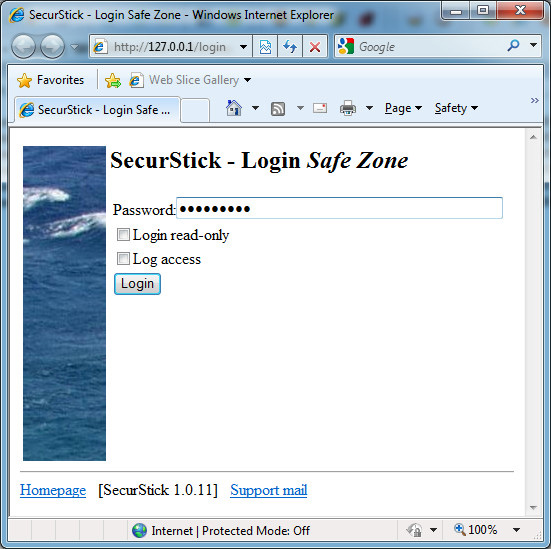Click the "Internet | Protected Mode: Off" status text
The height and width of the screenshot is (549, 551).
pos(231,530)
